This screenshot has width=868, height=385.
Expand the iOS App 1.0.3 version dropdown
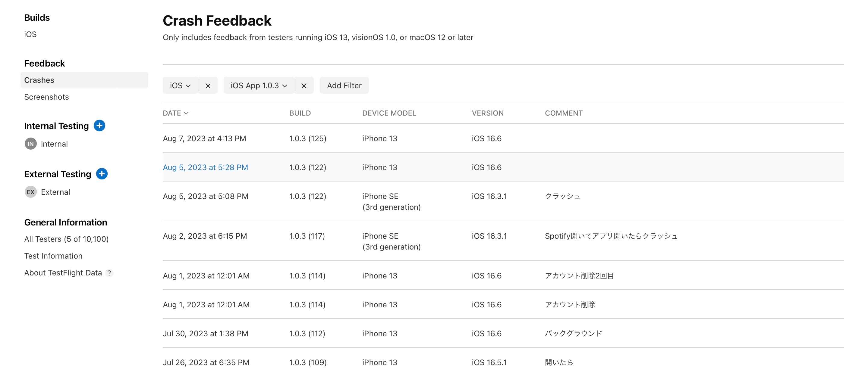[259, 85]
